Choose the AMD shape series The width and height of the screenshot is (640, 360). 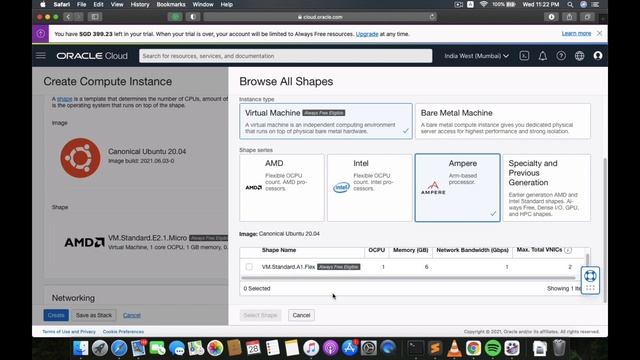(282, 188)
